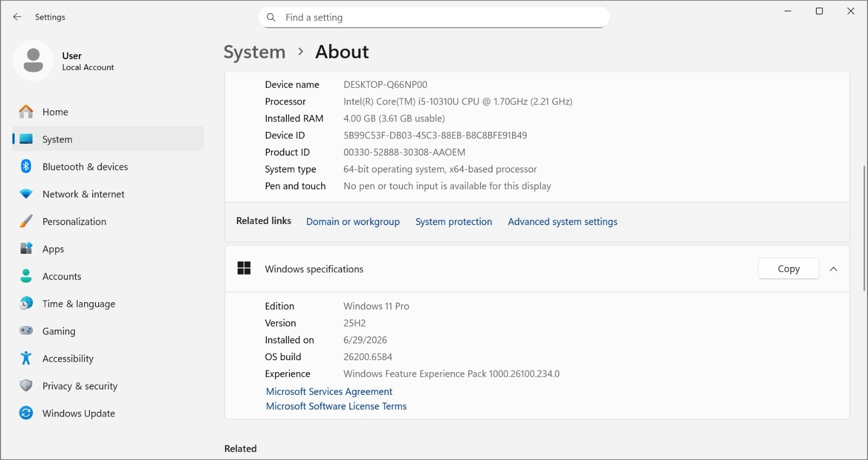This screenshot has width=868, height=460.
Task: Click OS build value 26200.6584
Action: 368,357
